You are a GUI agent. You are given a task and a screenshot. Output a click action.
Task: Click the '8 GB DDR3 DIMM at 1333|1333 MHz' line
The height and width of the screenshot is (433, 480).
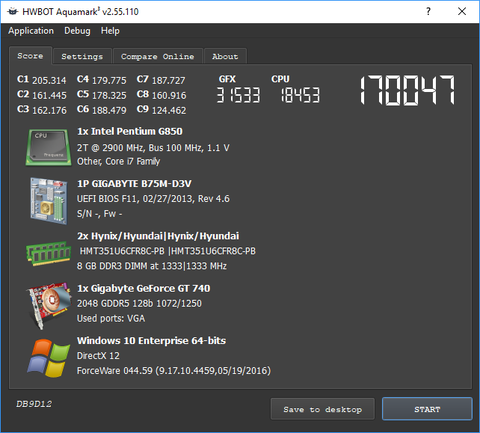click(x=152, y=266)
